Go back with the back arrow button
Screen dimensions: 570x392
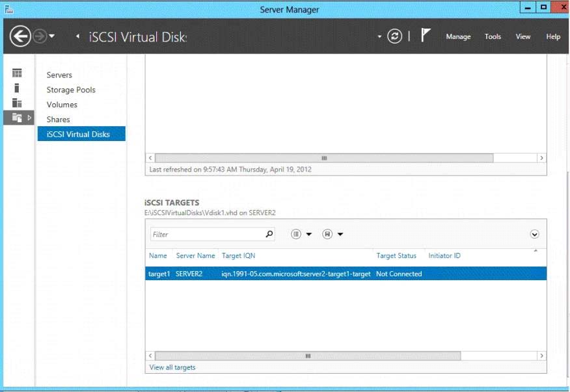point(20,36)
